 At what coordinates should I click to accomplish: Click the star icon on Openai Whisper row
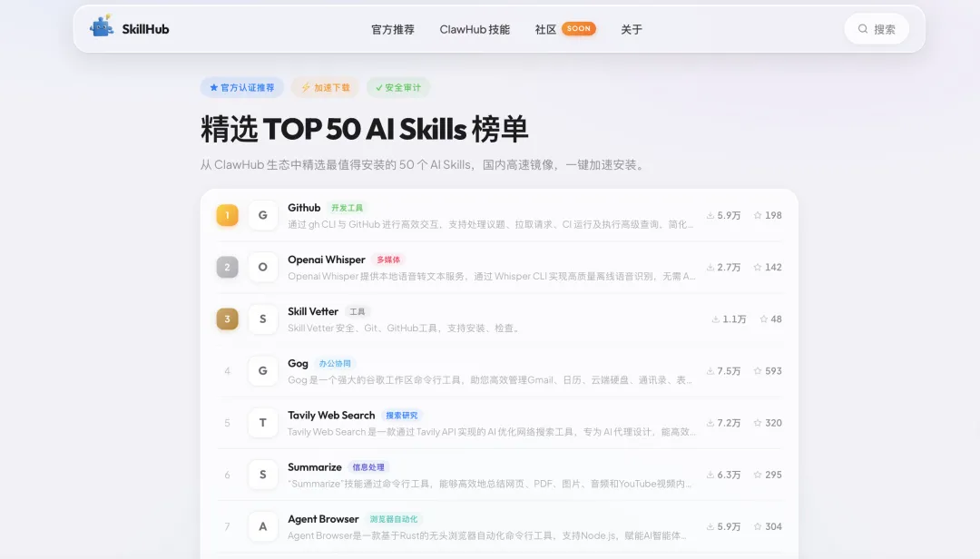[758, 267]
